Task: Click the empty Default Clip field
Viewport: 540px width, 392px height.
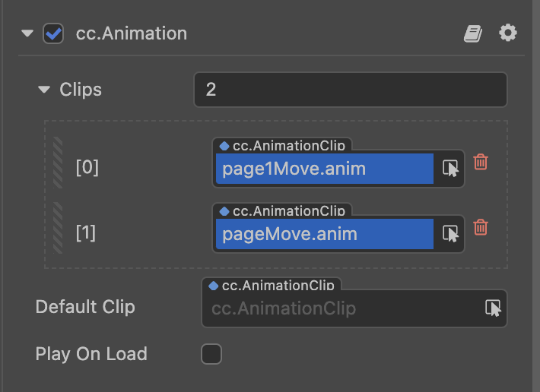Action: [342, 308]
